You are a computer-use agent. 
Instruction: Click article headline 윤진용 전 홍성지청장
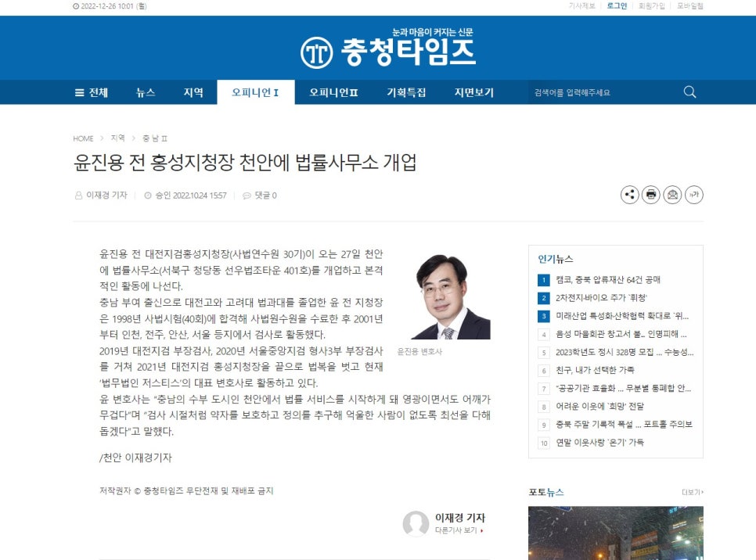pos(245,163)
